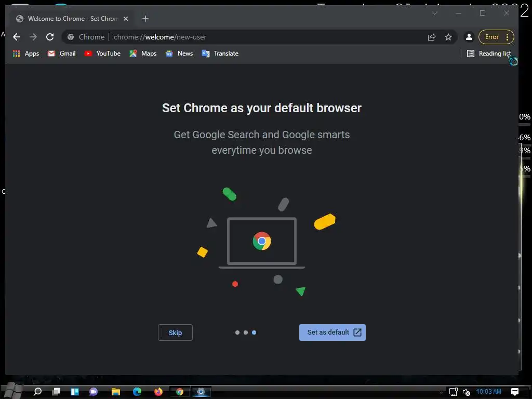The image size is (532, 399).
Task: Open Settings gear on taskbar
Action: click(x=201, y=392)
